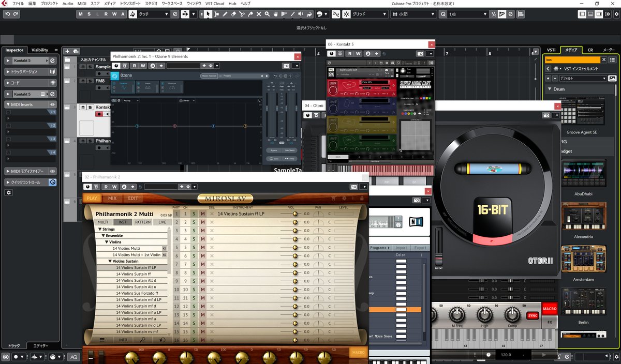Expand MIDI モディファイアー Inspector section
621x364 pixels.
[31, 171]
